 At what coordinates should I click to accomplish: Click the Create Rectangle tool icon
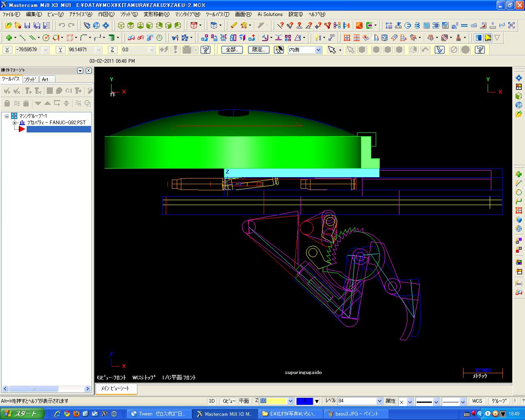click(x=70, y=38)
